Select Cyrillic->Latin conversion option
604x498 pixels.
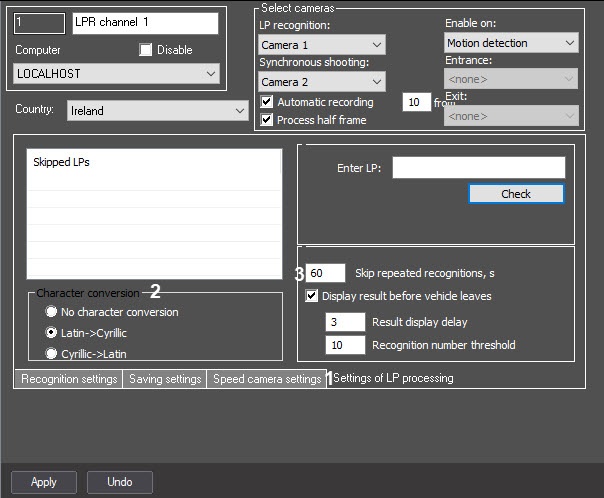coord(51,353)
